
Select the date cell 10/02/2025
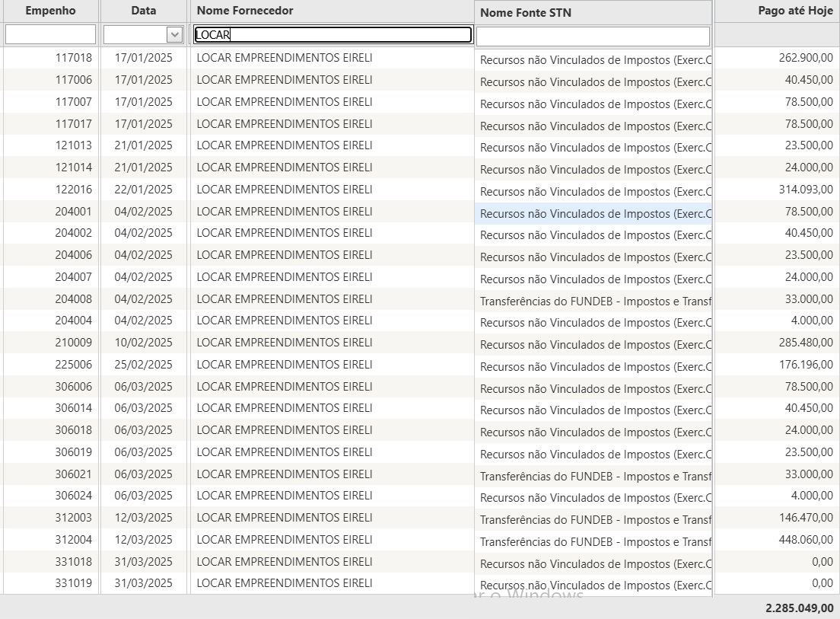(143, 343)
